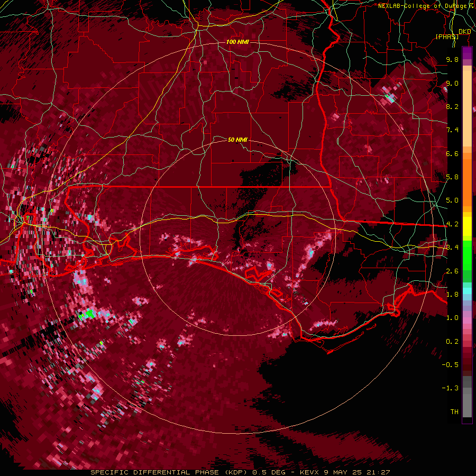Click the "4.2" color bar value
The height and width of the screenshot is (476, 476).
coord(452,224)
